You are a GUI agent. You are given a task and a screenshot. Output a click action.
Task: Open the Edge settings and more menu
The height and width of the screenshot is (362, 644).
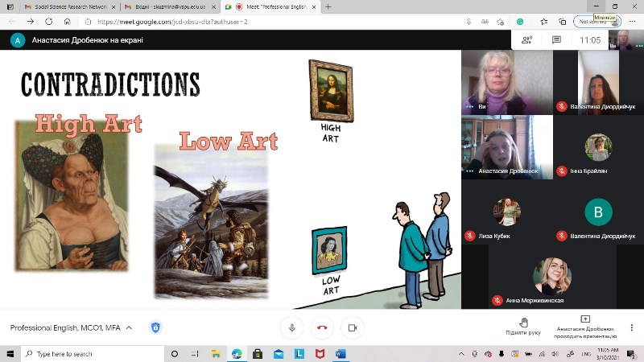pos(632,22)
